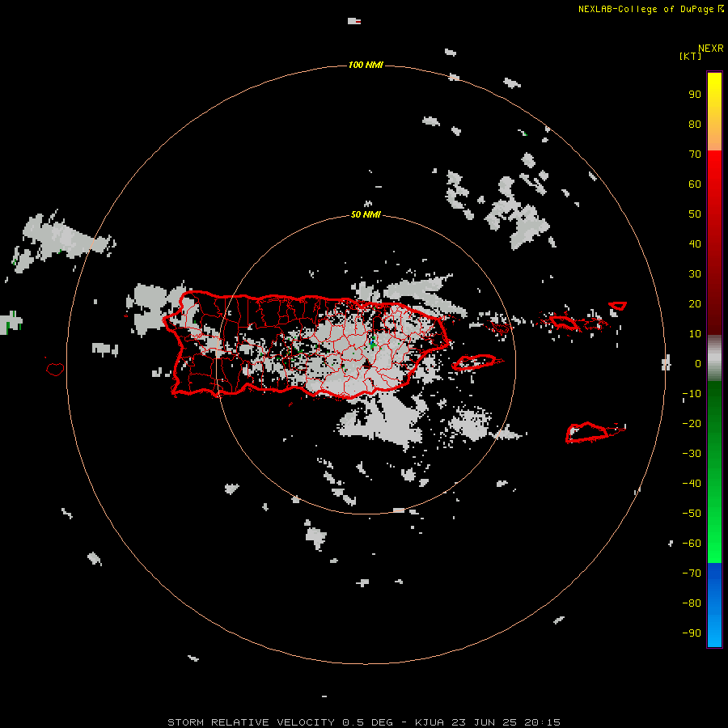
Task: Click the 0 value on the velocity scale
Action: pyautogui.click(x=698, y=363)
